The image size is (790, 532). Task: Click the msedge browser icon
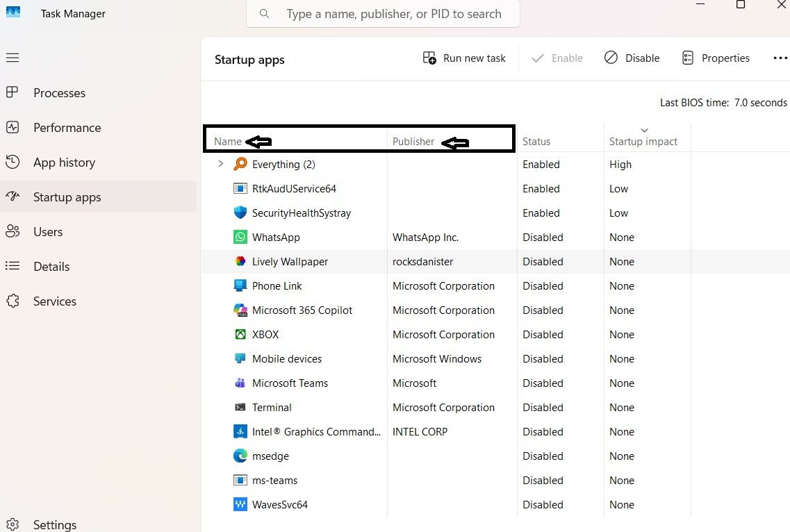coord(240,456)
